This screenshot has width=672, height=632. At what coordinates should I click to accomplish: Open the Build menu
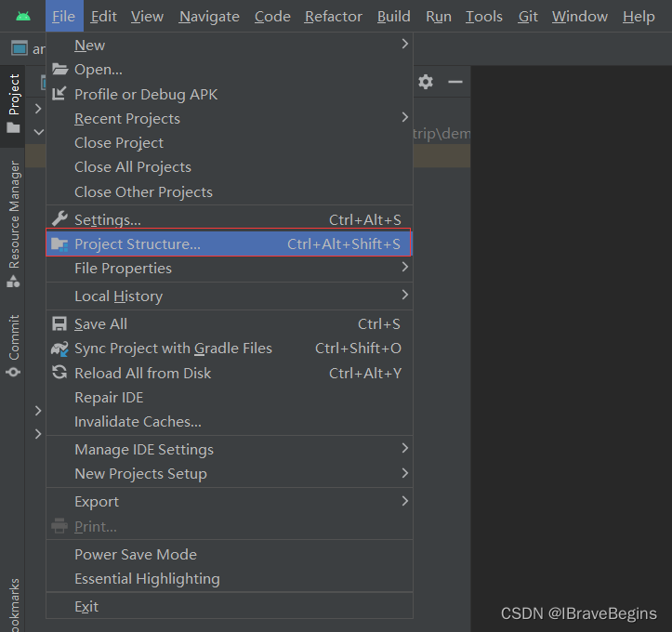point(394,17)
